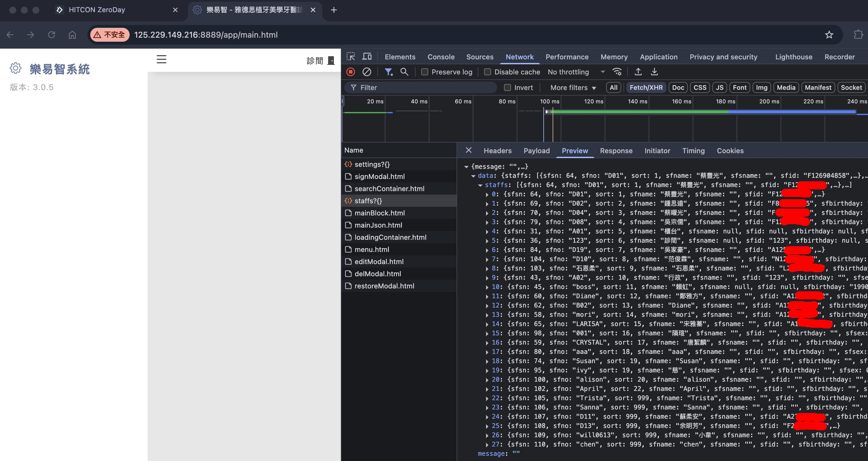Select signModal.html request
Screen dimensions: 868x461
point(399,176)
